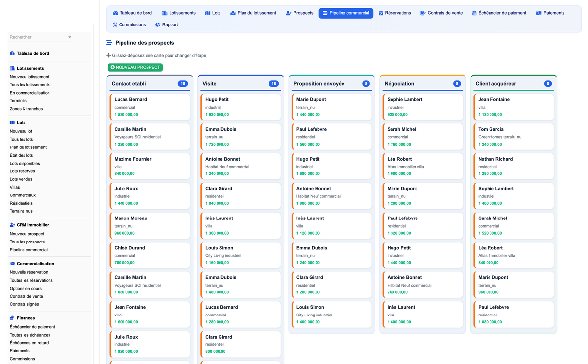Image resolution: width=588 pixels, height=364 pixels.
Task: Click the Pipeline des prospects header icon
Action: click(109, 43)
